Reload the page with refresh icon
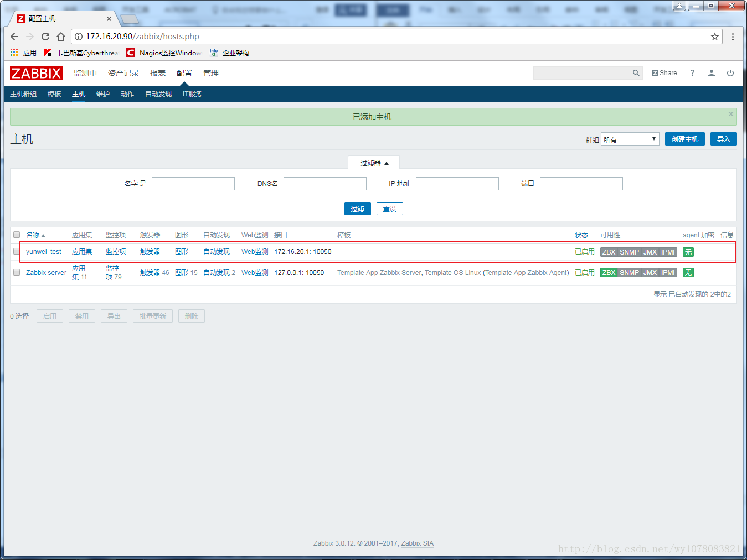747x560 pixels. 45,37
